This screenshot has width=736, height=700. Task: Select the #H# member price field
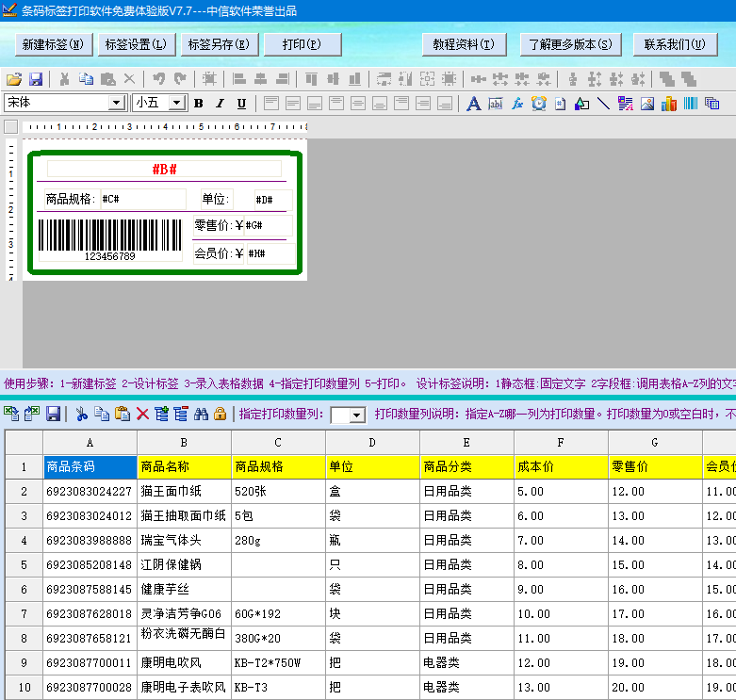tap(270, 253)
